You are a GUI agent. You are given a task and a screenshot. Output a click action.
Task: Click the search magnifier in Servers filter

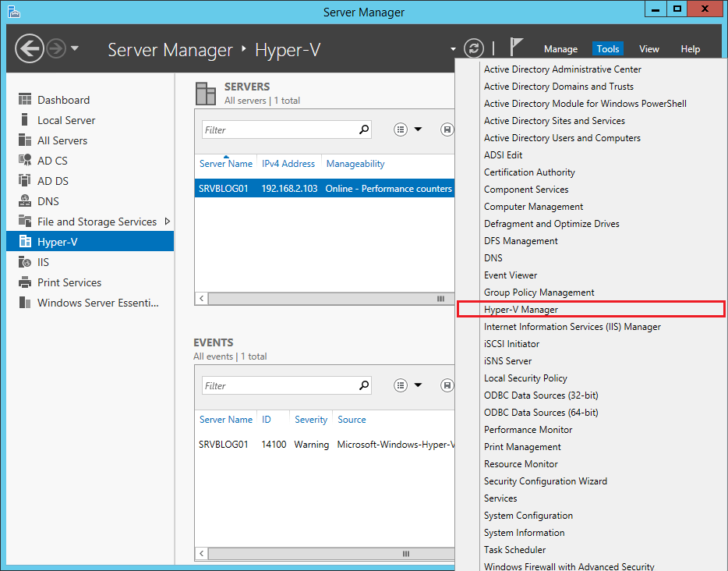[x=364, y=129]
